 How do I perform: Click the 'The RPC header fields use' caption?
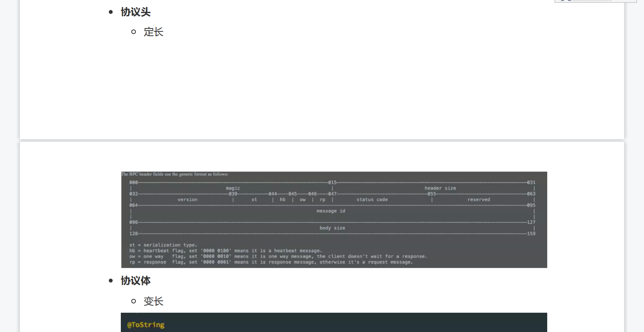coord(175,174)
